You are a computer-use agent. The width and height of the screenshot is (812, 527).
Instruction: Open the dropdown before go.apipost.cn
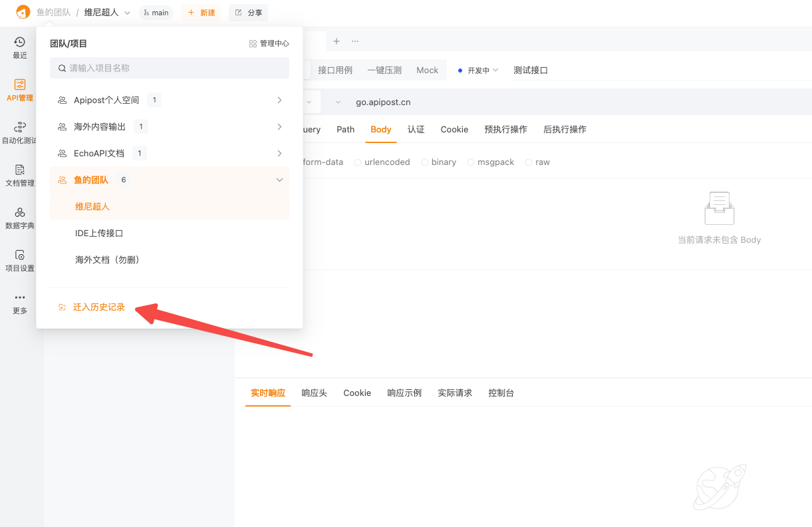(338, 102)
